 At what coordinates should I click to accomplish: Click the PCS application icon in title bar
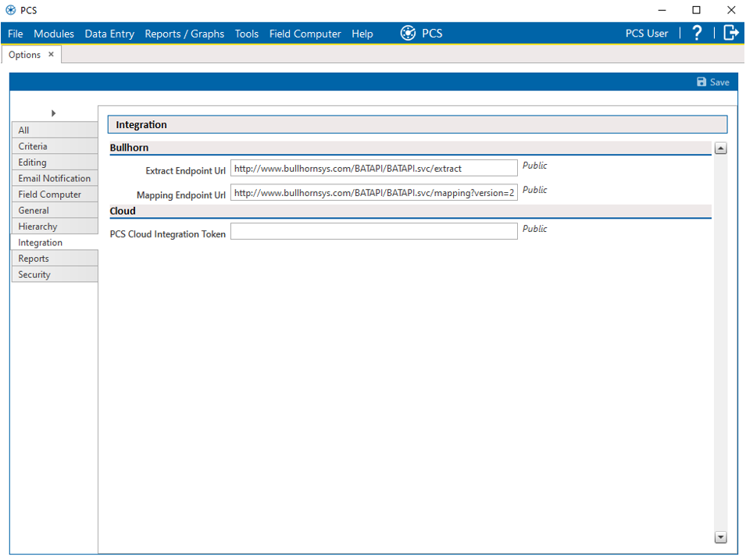tap(10, 10)
